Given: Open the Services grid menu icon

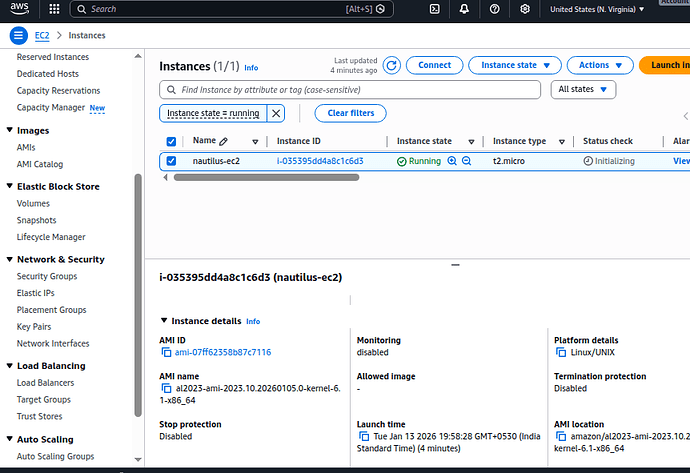Looking at the screenshot, I should (54, 9).
